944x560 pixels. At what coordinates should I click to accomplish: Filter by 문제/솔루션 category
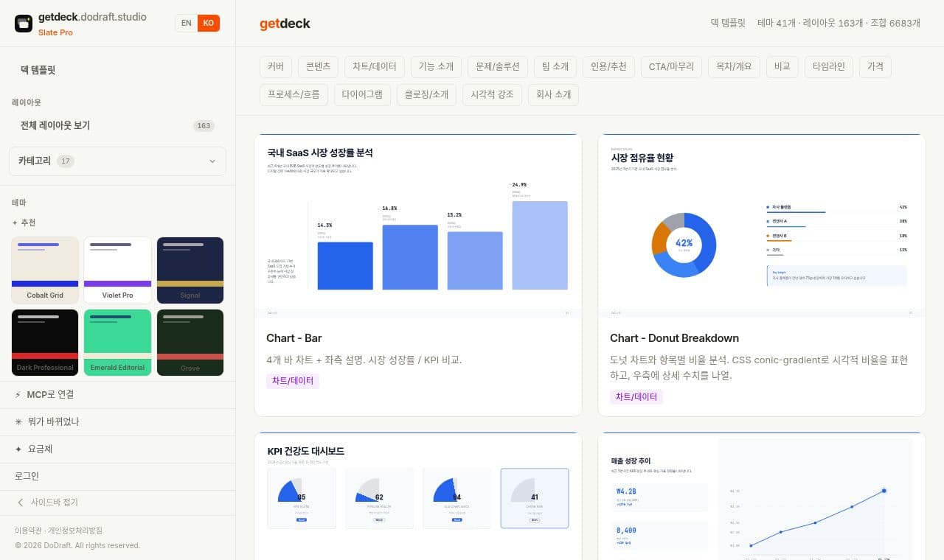coord(497,67)
